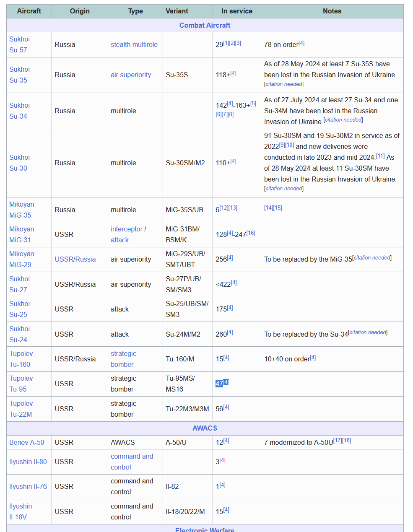Open the Tupolev Tu-22M aircraft link
Viewport: 413px width, 532px height.
21,409
